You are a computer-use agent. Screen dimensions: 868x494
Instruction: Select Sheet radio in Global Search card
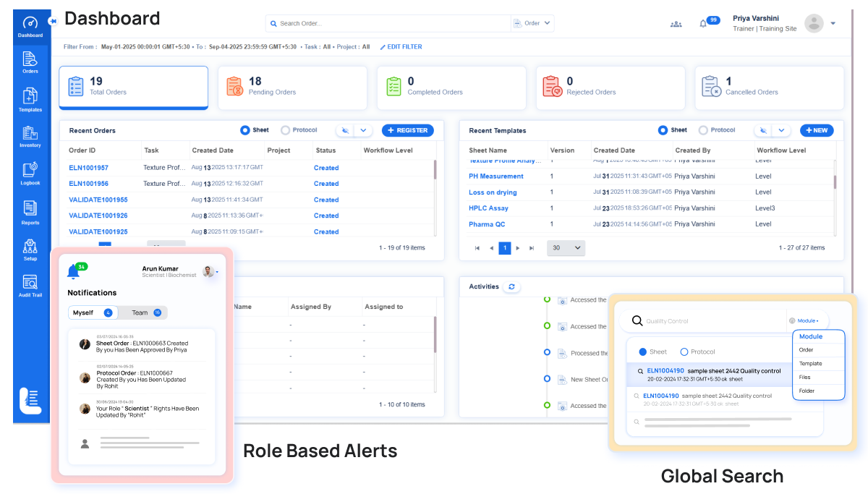coord(642,352)
